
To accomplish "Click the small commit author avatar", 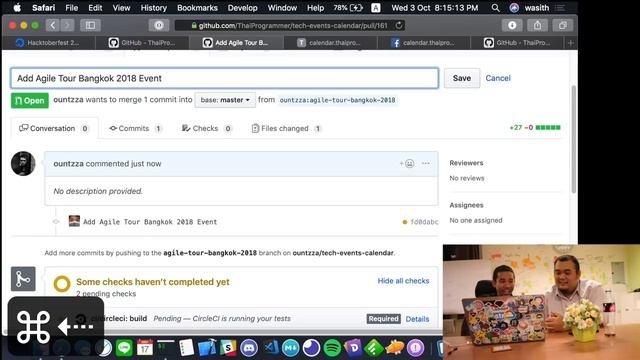I will (x=74, y=221).
